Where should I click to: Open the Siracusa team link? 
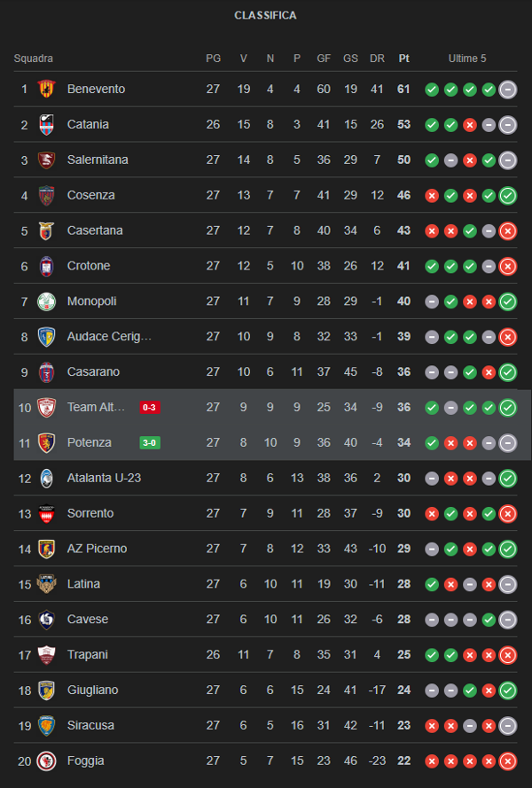(90, 725)
